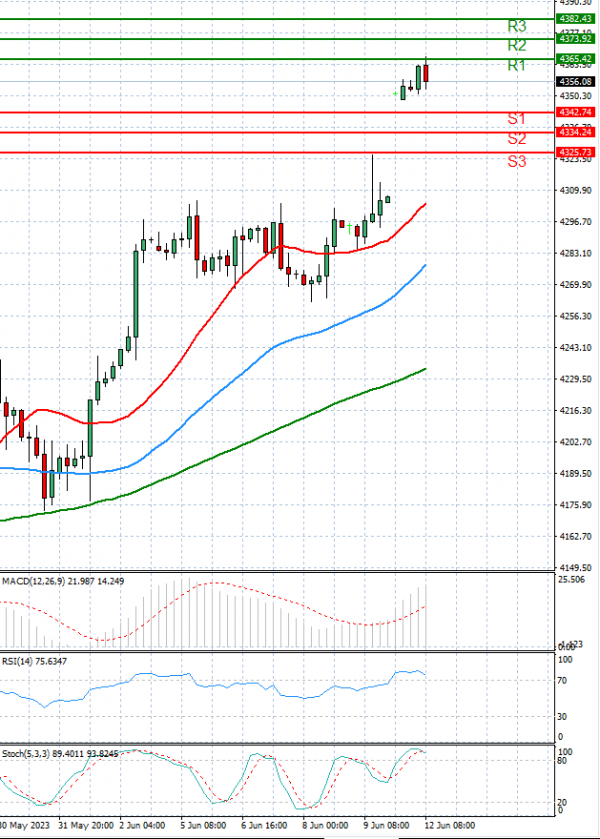Click the RSI scale value 30
Image resolution: width=600 pixels, height=839 pixels.
(x=563, y=716)
